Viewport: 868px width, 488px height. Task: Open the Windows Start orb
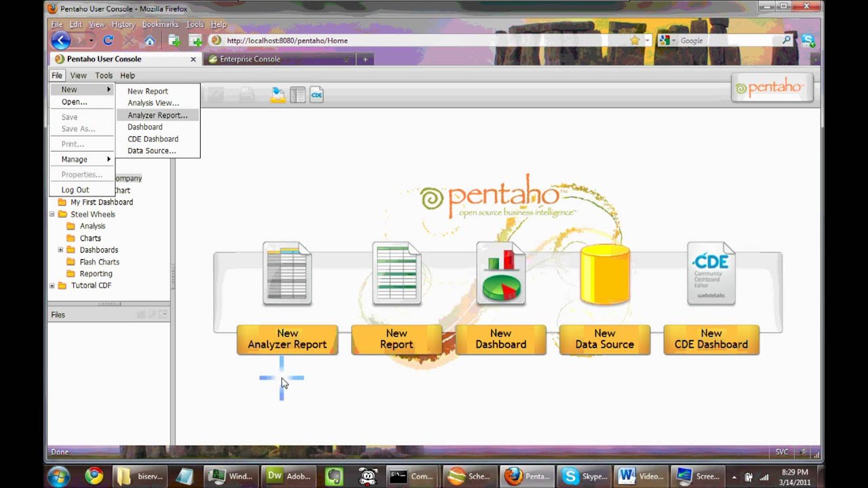coord(58,476)
